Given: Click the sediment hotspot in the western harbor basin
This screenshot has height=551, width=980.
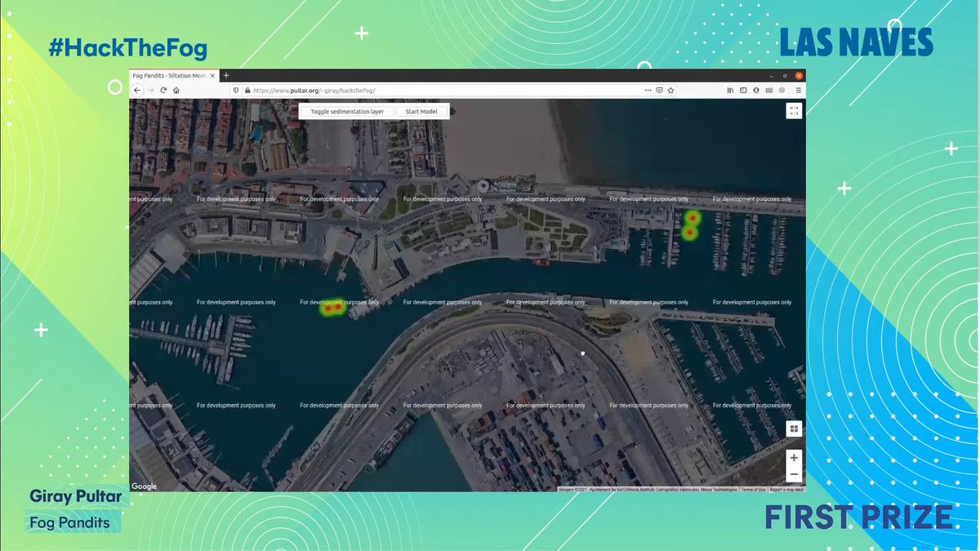Looking at the screenshot, I should [x=332, y=307].
